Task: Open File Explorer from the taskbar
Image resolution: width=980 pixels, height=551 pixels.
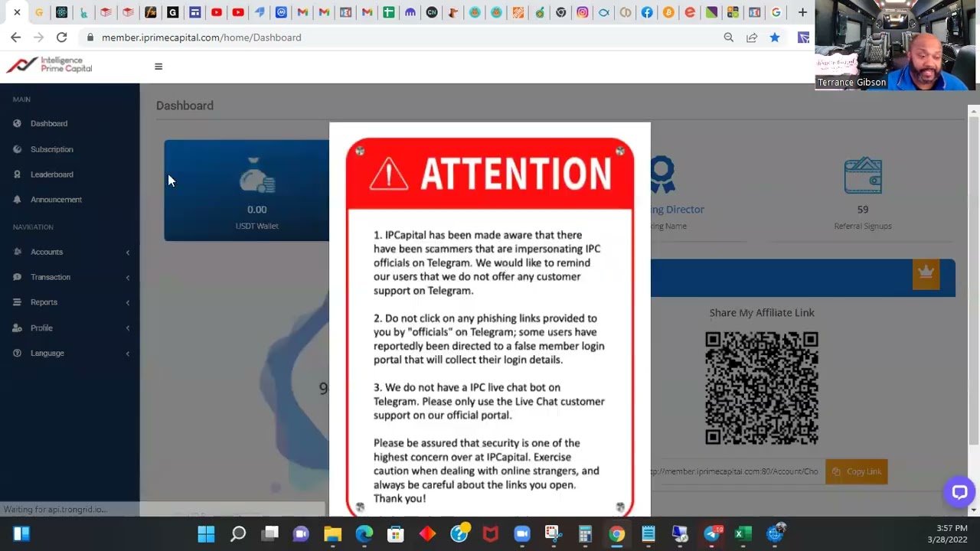Action: click(332, 534)
